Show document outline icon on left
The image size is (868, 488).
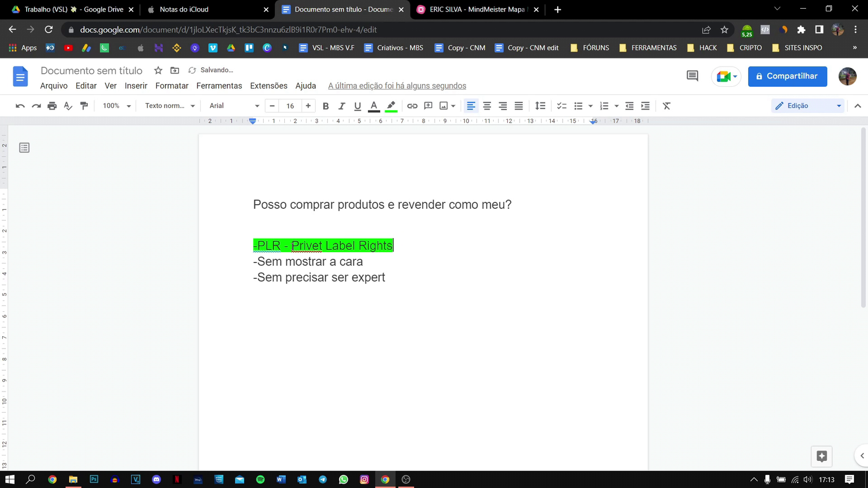tap(24, 147)
